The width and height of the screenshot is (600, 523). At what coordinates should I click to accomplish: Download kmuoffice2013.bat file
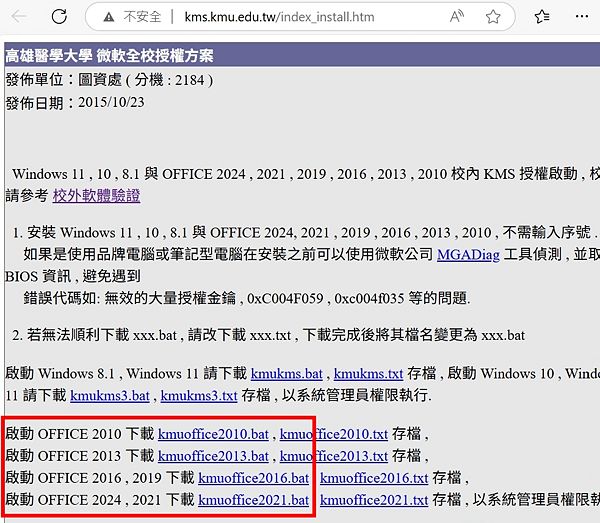click(213, 456)
